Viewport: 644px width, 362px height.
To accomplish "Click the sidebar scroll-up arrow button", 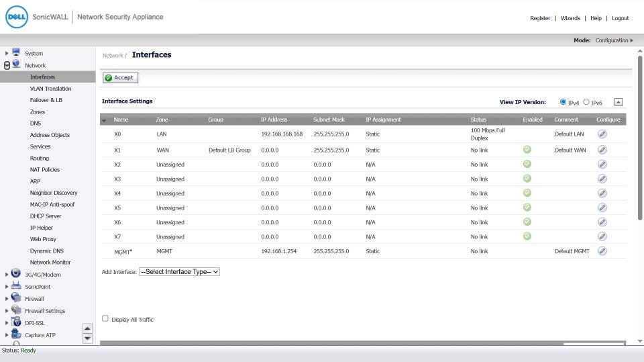I will pyautogui.click(x=87, y=328).
